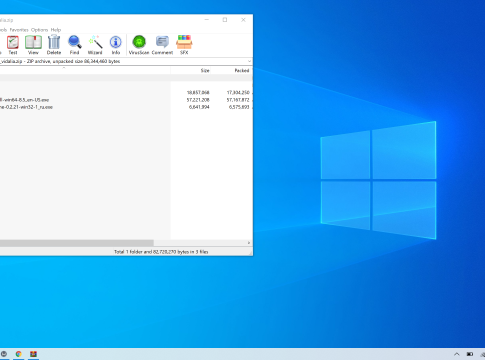Delete selected files with trash icon
Viewport: 485px width, 360px height.
[54, 45]
